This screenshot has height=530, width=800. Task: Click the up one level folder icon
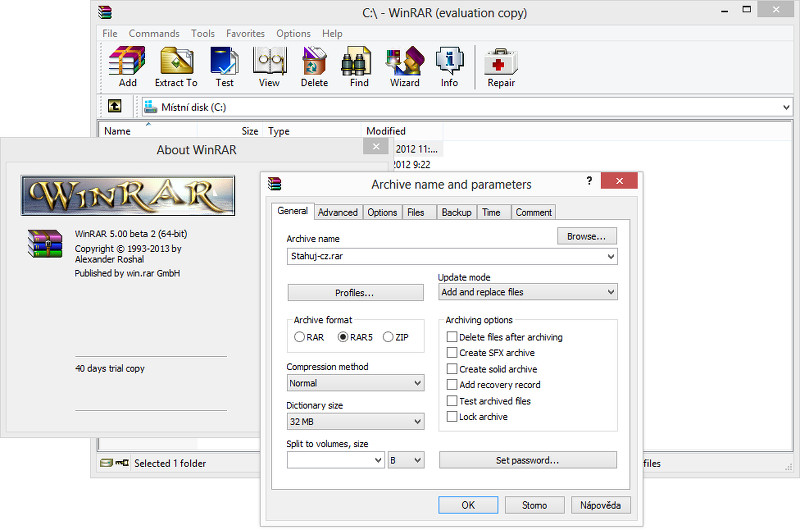[x=115, y=106]
